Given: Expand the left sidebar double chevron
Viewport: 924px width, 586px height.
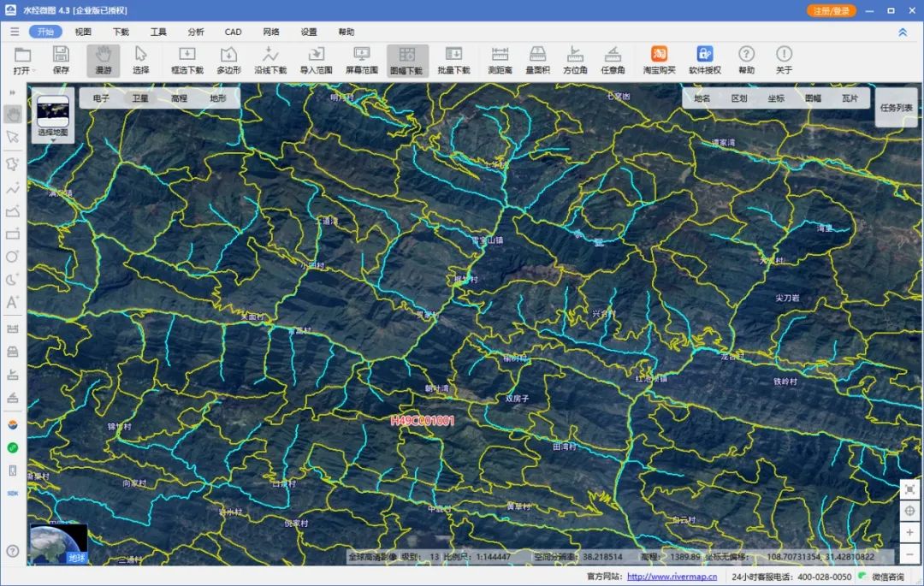Looking at the screenshot, I should (12, 92).
